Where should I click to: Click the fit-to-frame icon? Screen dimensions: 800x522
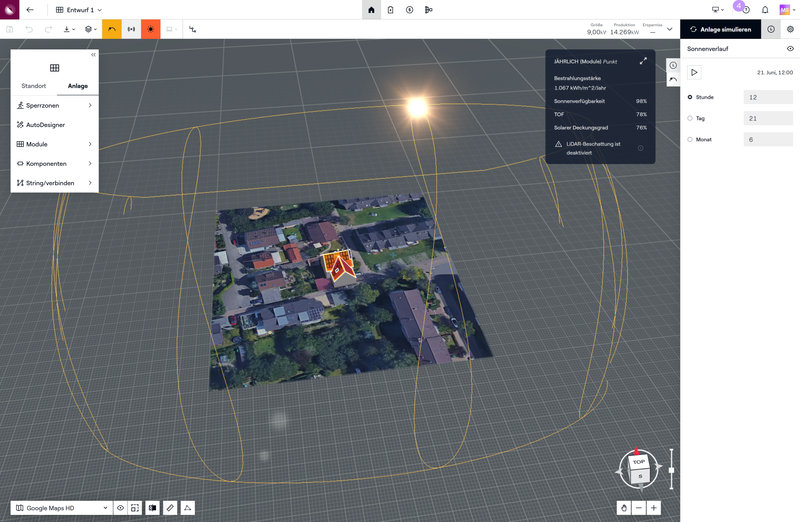(x=135, y=508)
